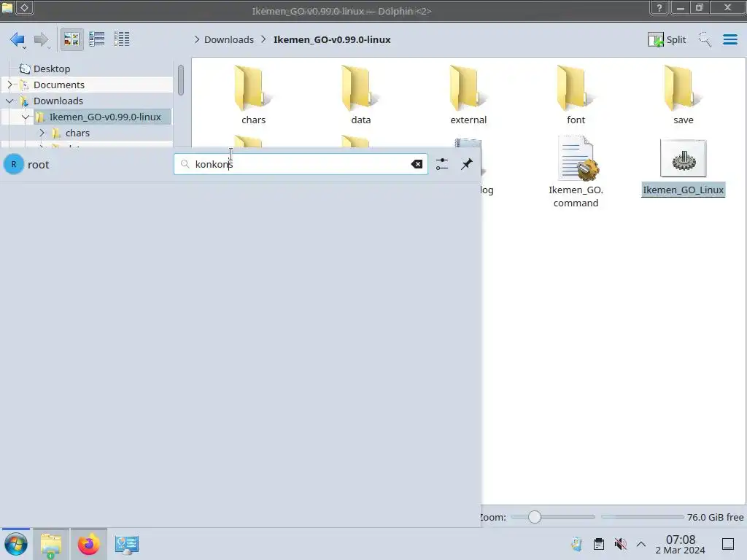Screen dimensions: 747x560
Task: Click the launcher search input field
Action: pos(301,164)
